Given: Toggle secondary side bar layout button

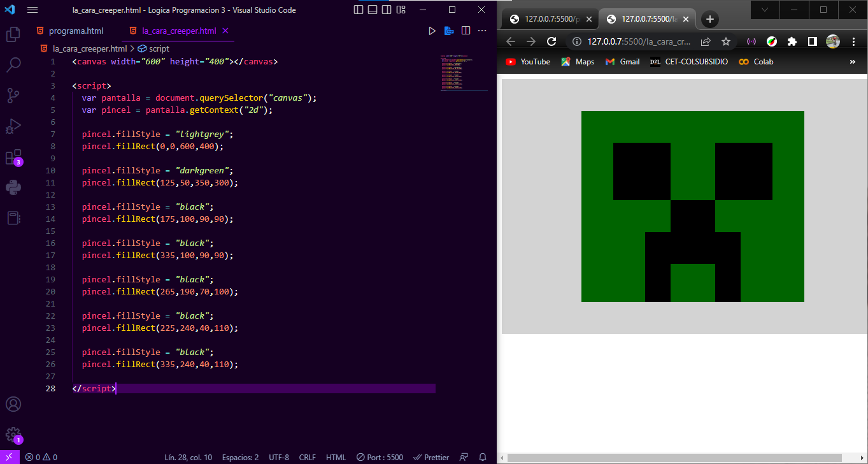Looking at the screenshot, I should 387,10.
